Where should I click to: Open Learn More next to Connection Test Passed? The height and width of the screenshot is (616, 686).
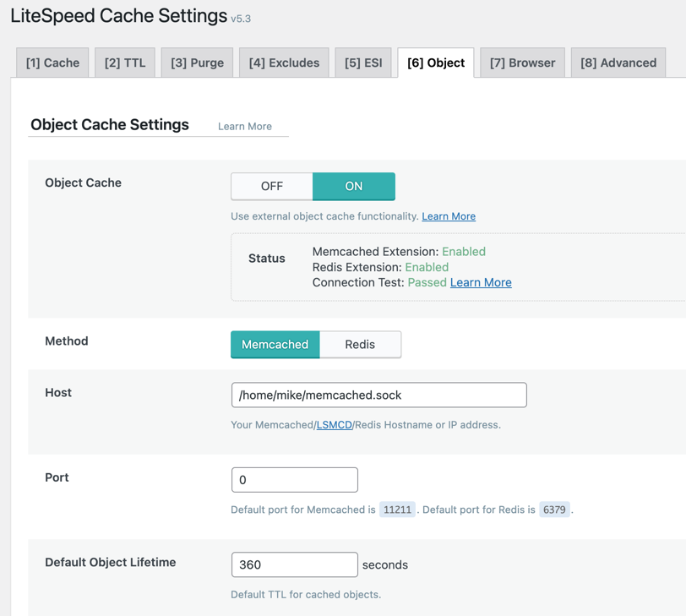[x=481, y=282]
